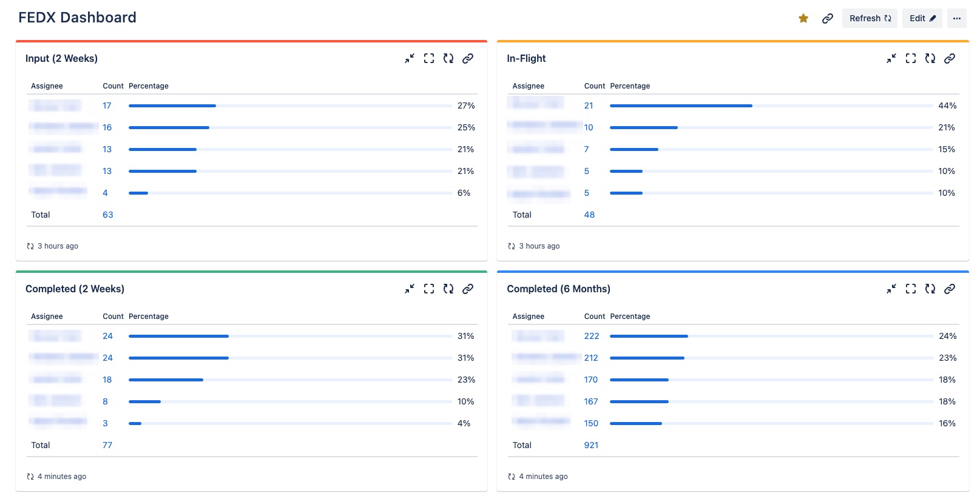
Task: Maximize the In-Flight gadget
Action: pos(911,58)
